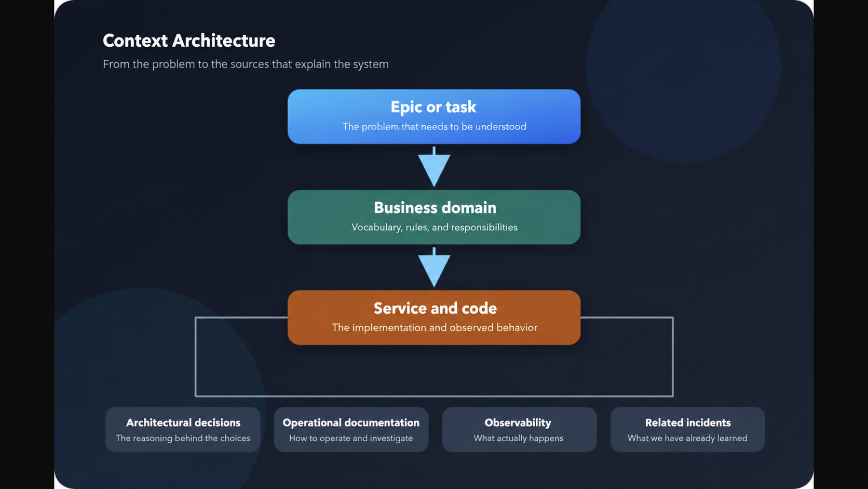Click text 'The implementation and observed behavior'

point(435,328)
